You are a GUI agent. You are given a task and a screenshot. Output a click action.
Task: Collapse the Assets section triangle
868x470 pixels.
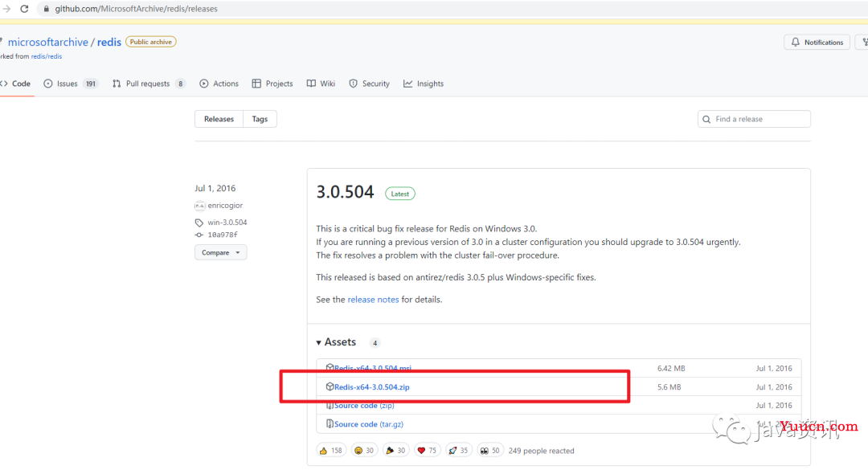tap(319, 343)
